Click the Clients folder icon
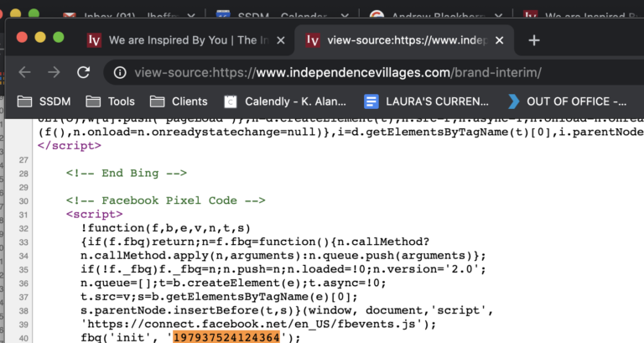This screenshot has height=343, width=644. [158, 101]
